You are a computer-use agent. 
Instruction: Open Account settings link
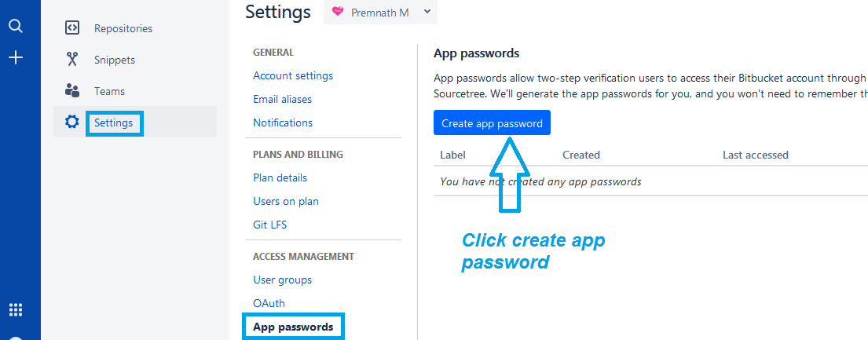293,75
